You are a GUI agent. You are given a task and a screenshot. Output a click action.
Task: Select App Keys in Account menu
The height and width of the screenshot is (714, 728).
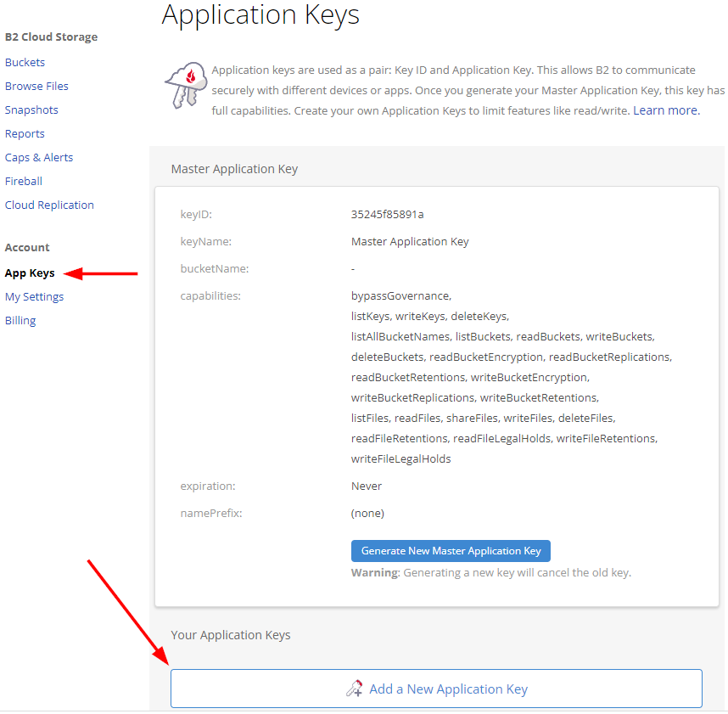point(30,273)
